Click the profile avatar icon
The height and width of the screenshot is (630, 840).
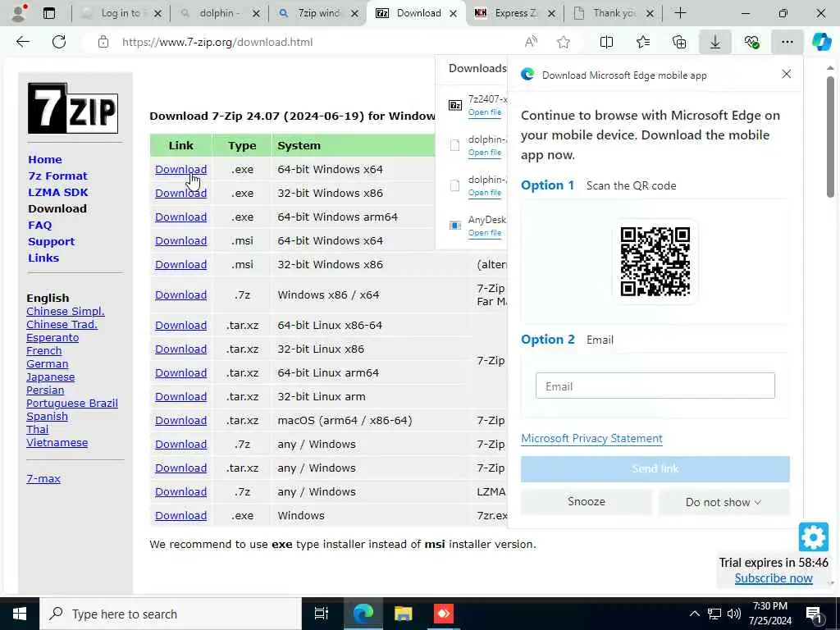pos(19,13)
